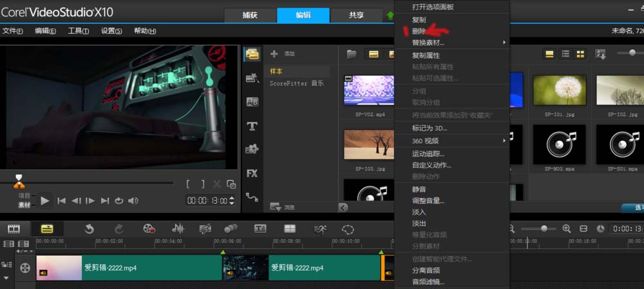Click the green upload arrow icon
This screenshot has height=289, width=644.
[390, 15]
